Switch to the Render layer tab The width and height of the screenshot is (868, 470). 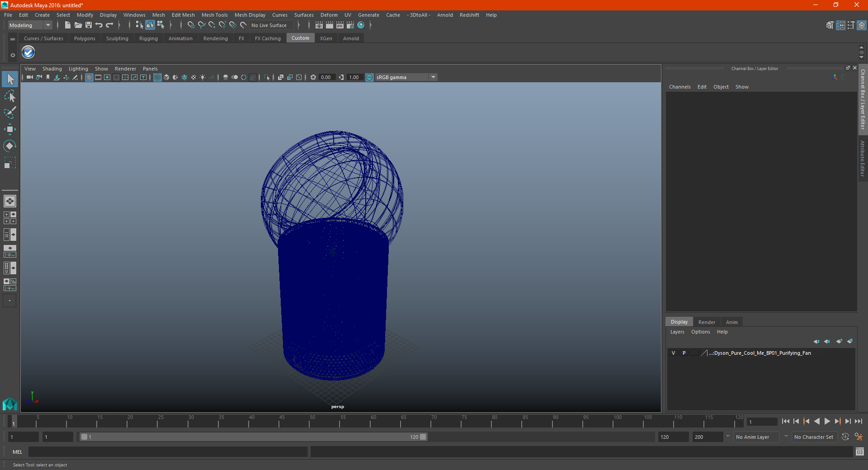707,322
